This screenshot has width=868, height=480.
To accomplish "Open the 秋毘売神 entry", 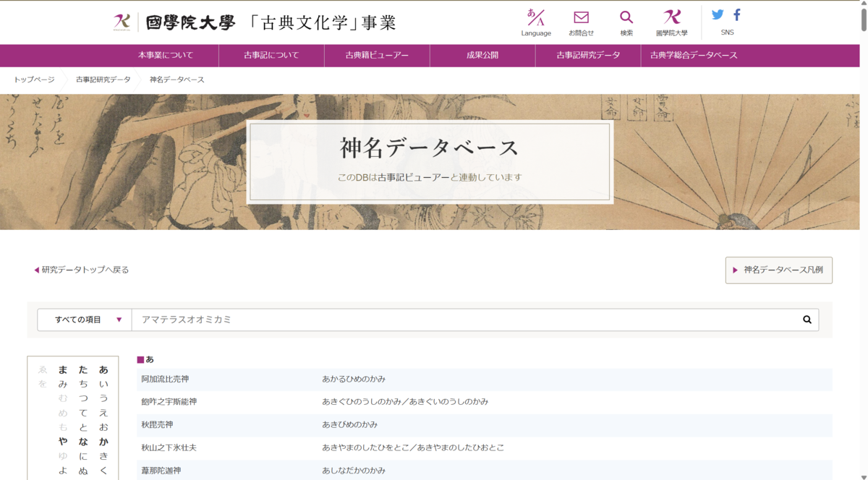I will coord(157,424).
